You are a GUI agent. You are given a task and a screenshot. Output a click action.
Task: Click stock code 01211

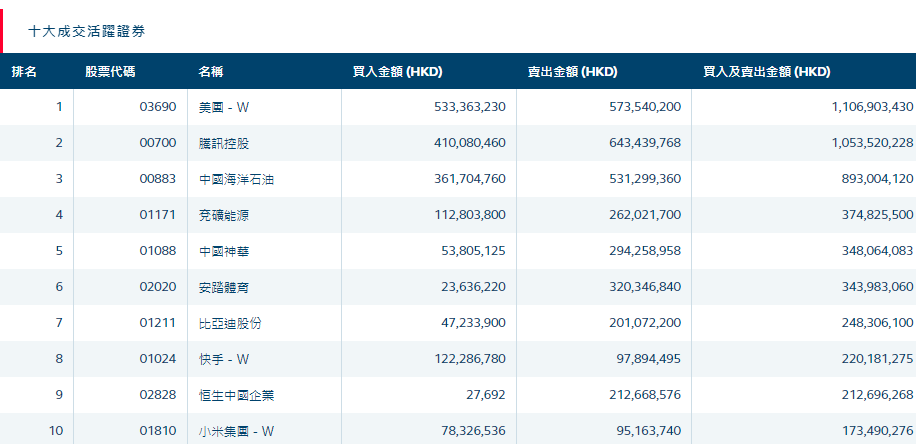[158, 323]
